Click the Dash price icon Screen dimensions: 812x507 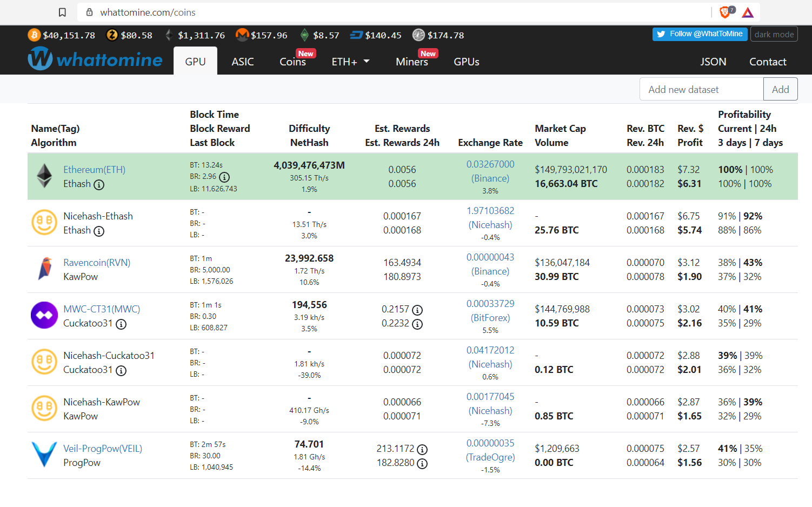click(356, 35)
